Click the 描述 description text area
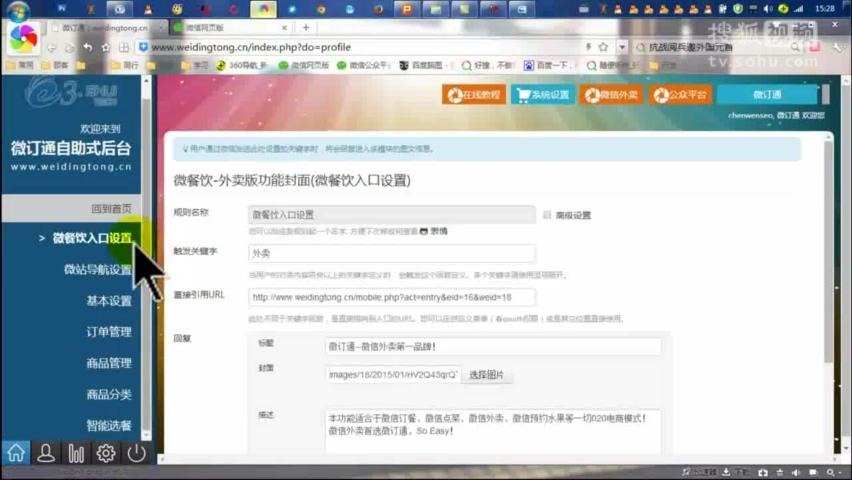The image size is (852, 480). (x=493, y=431)
